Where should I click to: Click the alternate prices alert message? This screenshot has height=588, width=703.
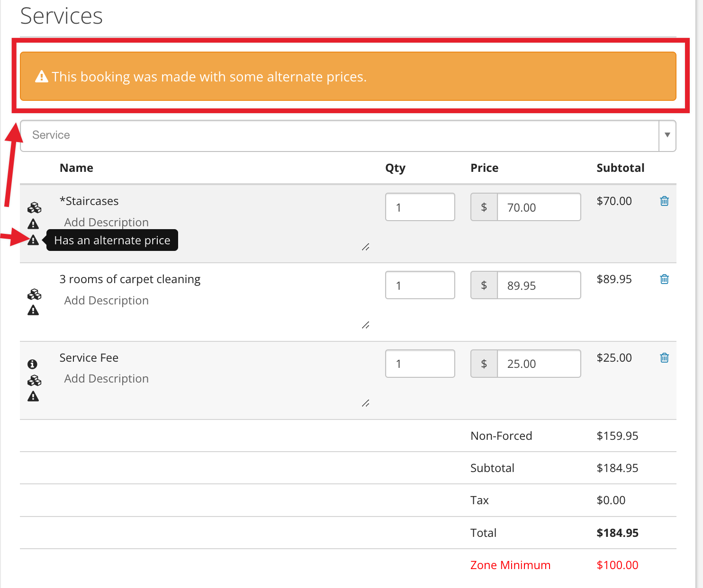coord(209,77)
